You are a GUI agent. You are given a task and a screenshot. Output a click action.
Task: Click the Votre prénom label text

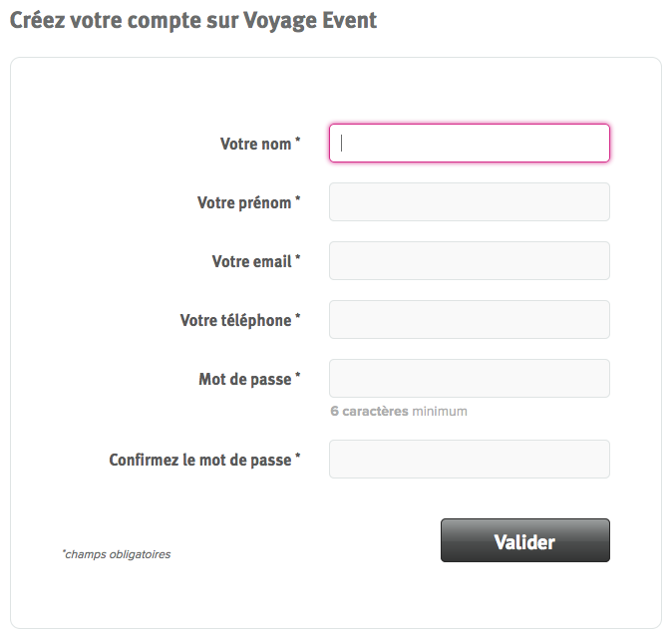click(x=244, y=202)
